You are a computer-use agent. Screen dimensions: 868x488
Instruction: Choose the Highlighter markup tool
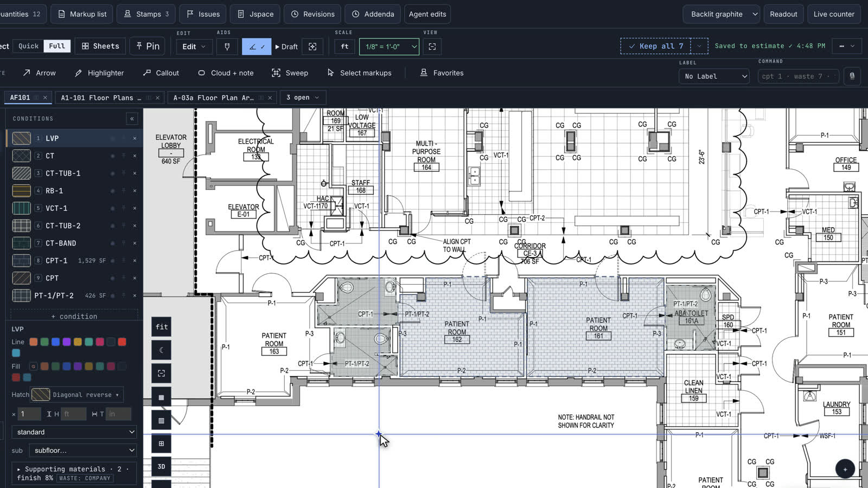99,73
